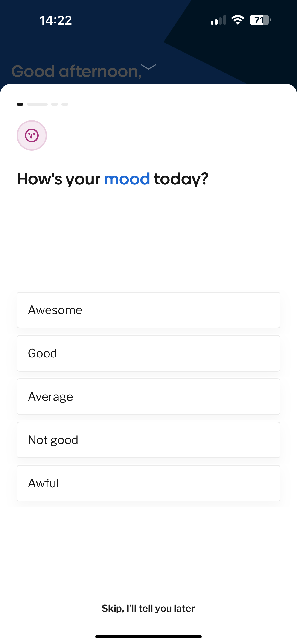The width and height of the screenshot is (297, 644).
Task: Tap the third progress step indicator
Action: point(55,104)
